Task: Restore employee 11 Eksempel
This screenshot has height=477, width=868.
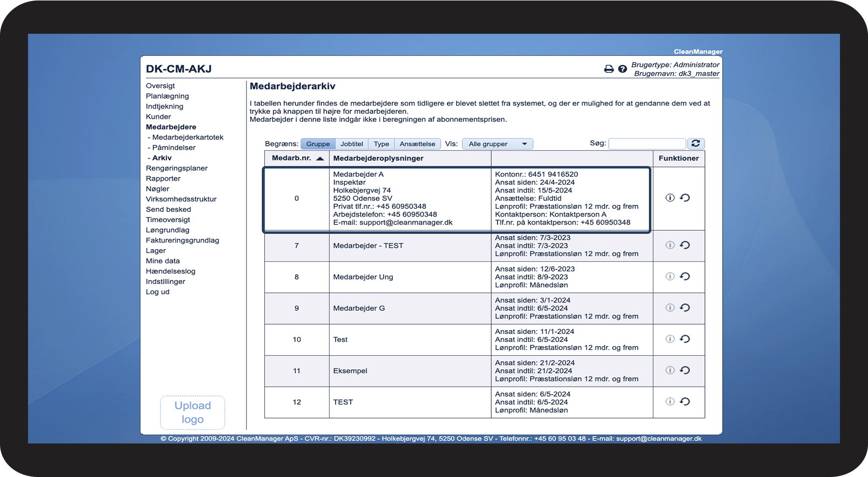Action: click(x=685, y=370)
